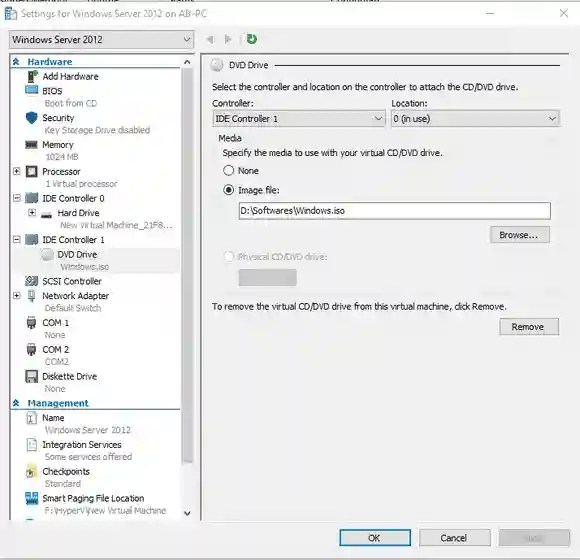Open the virtual machine selector dropdown
This screenshot has height=560, width=580.
(x=101, y=39)
